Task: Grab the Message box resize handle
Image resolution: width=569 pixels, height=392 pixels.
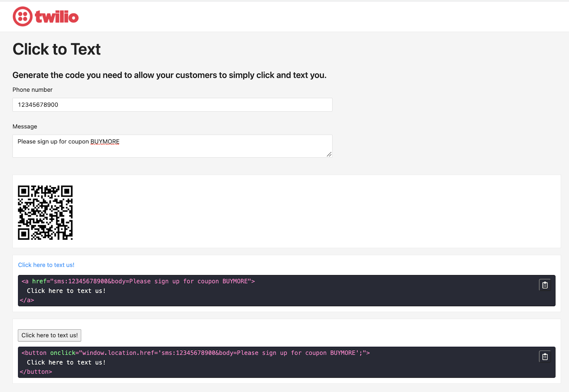Action: (329, 154)
